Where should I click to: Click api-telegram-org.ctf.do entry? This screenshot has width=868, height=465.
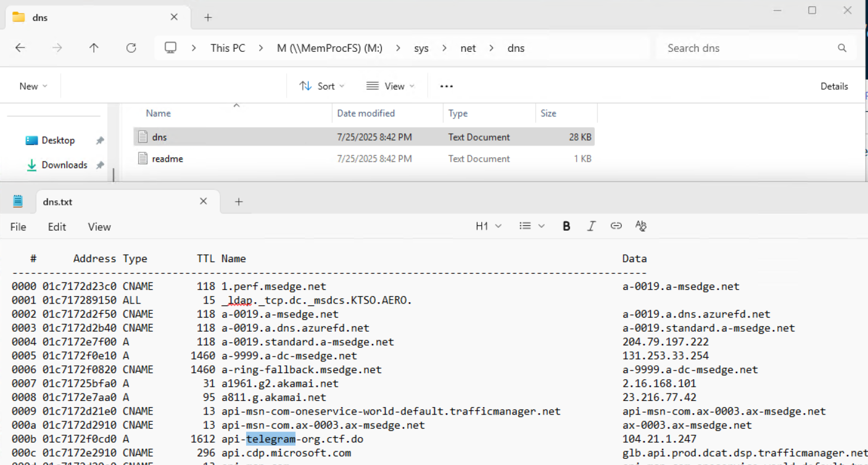point(292,439)
